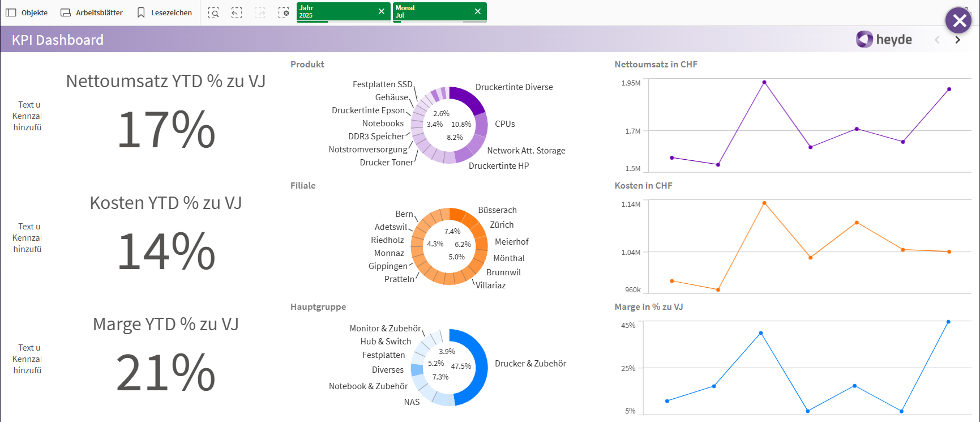Click the CPUs label in Produkt chart
The image size is (980, 422).
click(x=504, y=124)
